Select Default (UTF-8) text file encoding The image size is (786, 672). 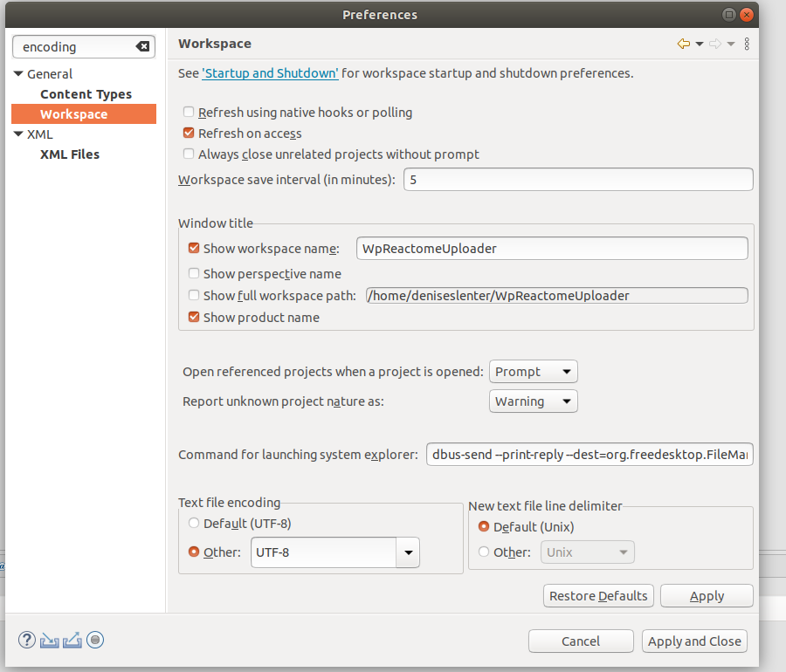(x=194, y=524)
